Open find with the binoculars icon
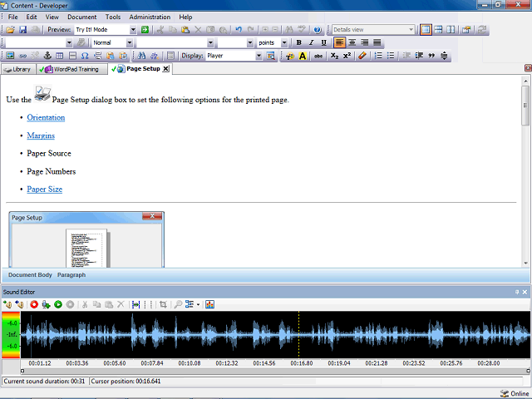 [x=142, y=56]
